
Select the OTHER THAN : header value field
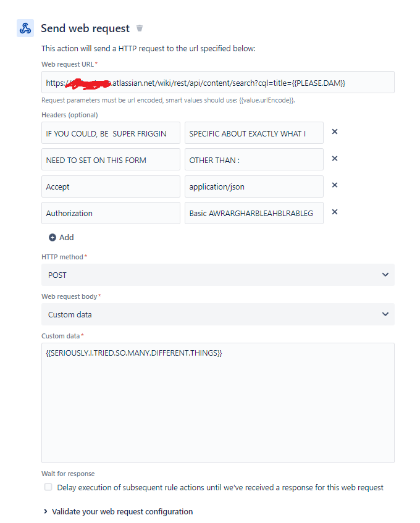(x=254, y=159)
